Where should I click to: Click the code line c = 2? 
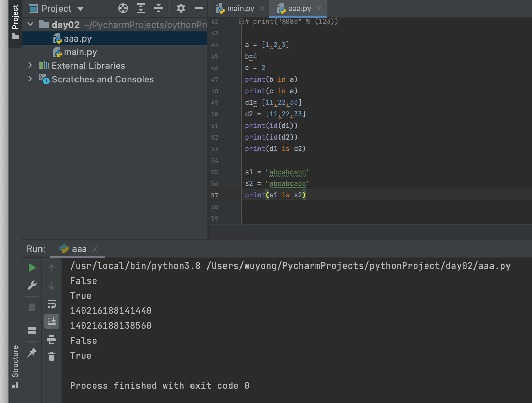click(x=255, y=68)
